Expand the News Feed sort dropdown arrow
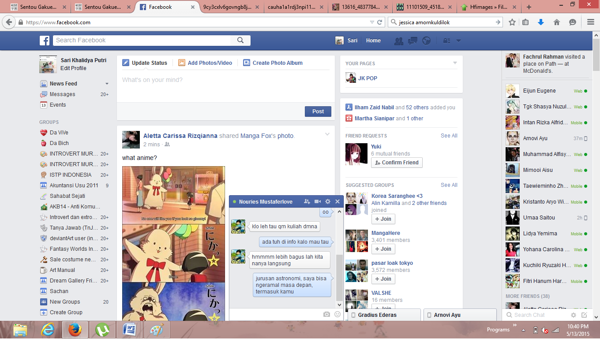Image resolution: width=600 pixels, height=364 pixels. pyautogui.click(x=107, y=84)
